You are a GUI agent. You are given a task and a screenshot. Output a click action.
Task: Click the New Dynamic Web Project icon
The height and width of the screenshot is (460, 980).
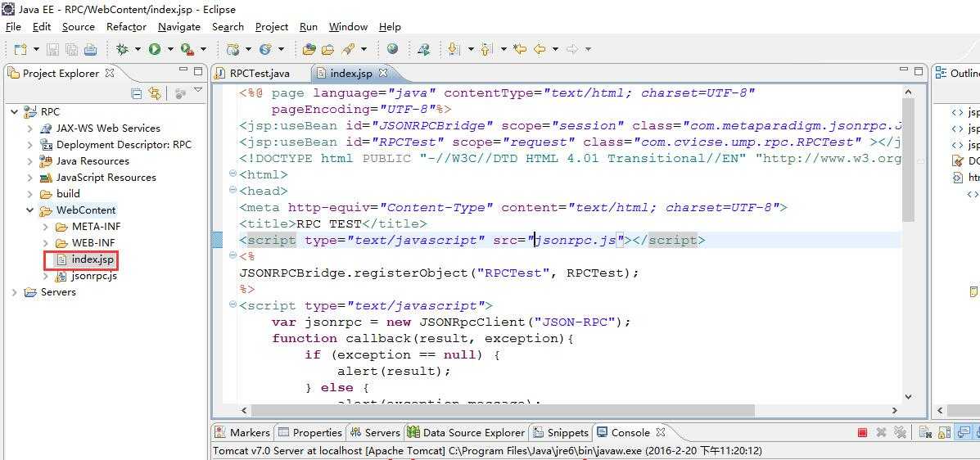233,49
